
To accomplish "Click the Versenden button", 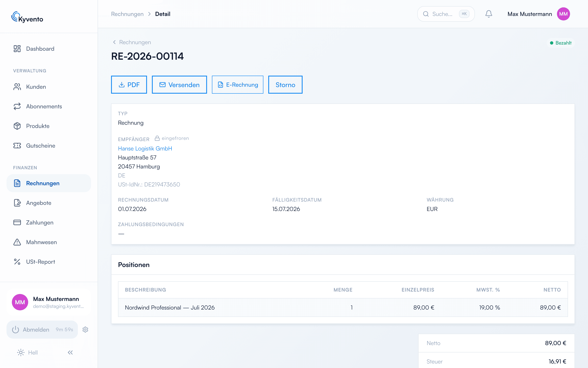I will click(179, 85).
